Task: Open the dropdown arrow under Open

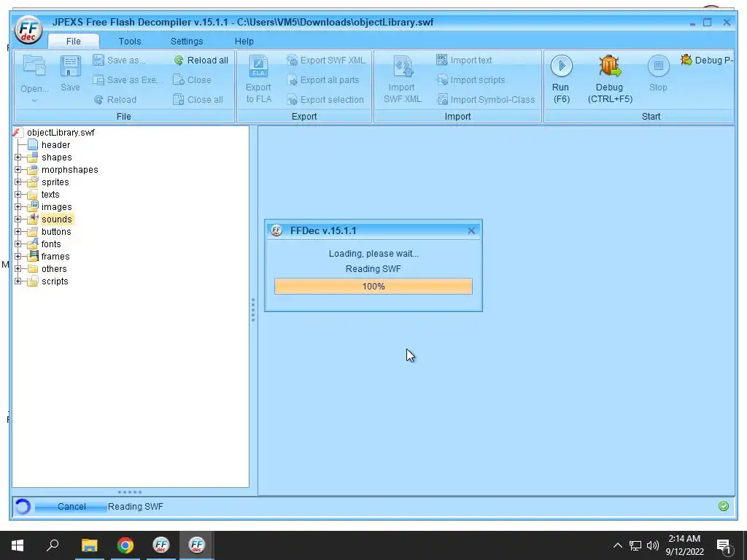Action: click(x=34, y=101)
